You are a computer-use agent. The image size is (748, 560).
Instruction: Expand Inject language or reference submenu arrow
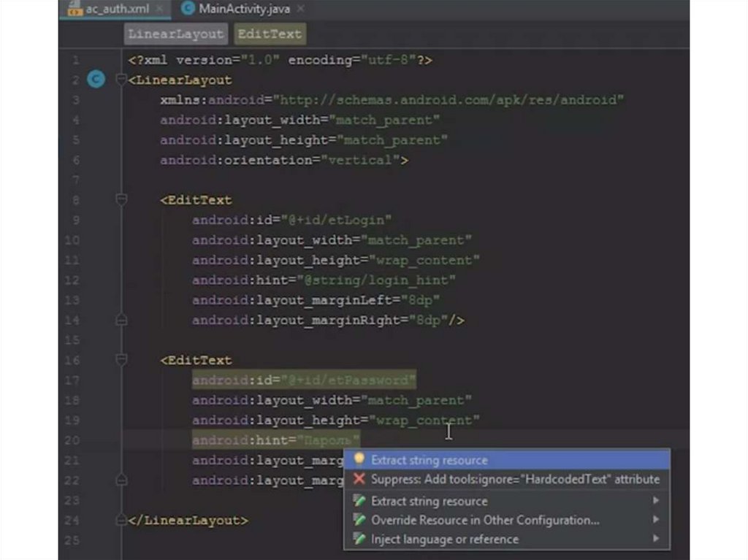(x=656, y=539)
